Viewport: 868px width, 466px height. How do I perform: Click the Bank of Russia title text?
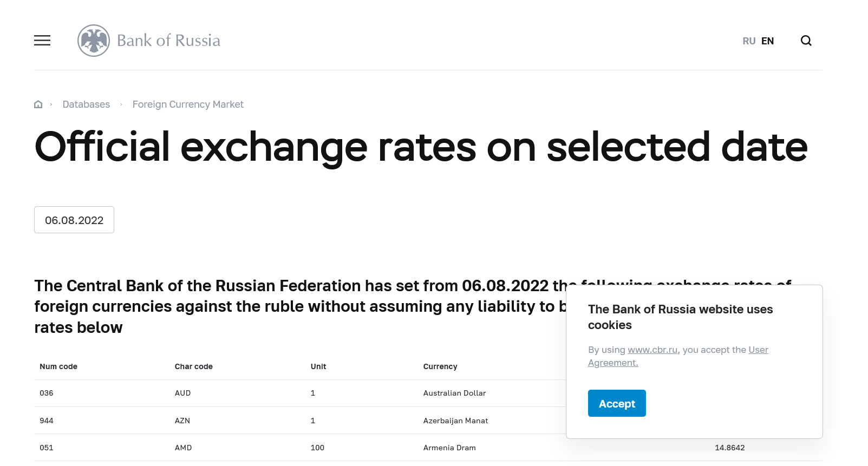[168, 41]
